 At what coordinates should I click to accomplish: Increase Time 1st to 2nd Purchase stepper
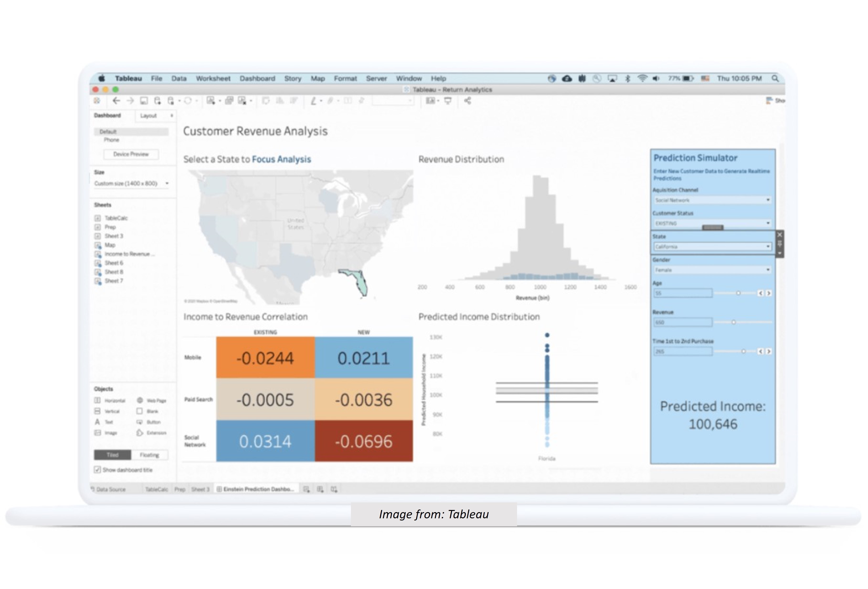tap(769, 351)
